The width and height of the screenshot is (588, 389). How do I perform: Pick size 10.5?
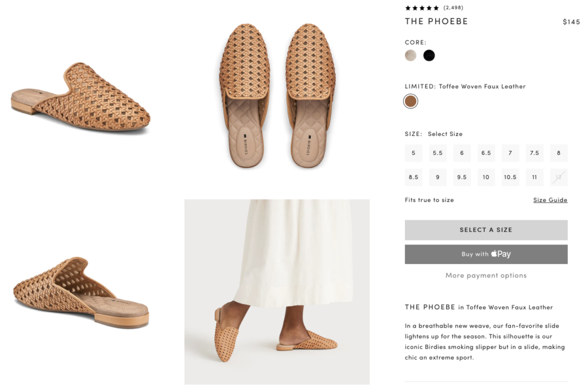[510, 177]
